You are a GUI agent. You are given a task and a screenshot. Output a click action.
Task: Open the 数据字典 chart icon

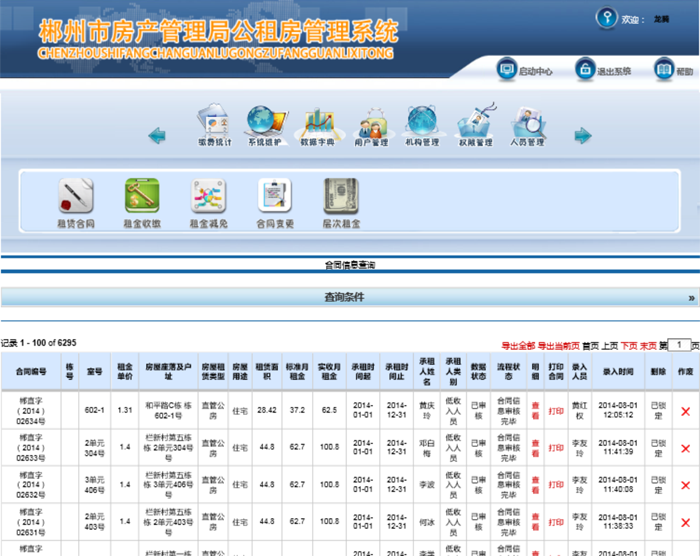pos(319,124)
